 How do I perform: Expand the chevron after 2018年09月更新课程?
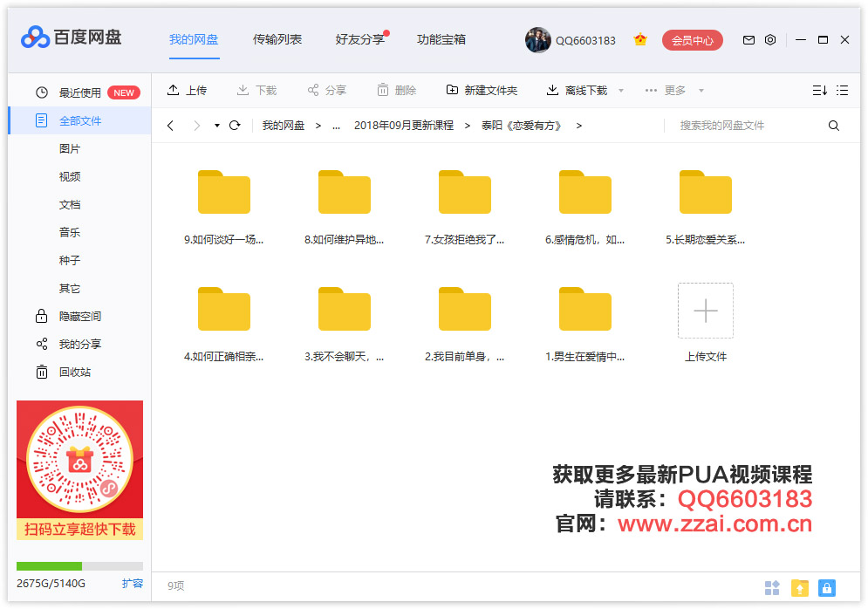(x=468, y=126)
